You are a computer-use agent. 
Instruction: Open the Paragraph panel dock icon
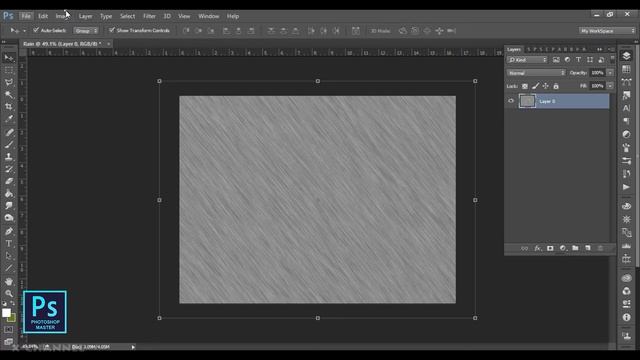626,121
